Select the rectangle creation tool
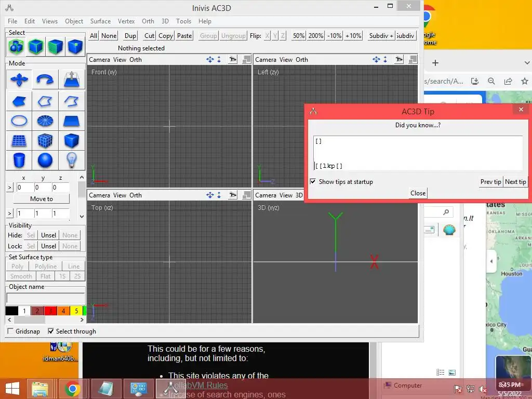The width and height of the screenshot is (532, 399). point(72,121)
